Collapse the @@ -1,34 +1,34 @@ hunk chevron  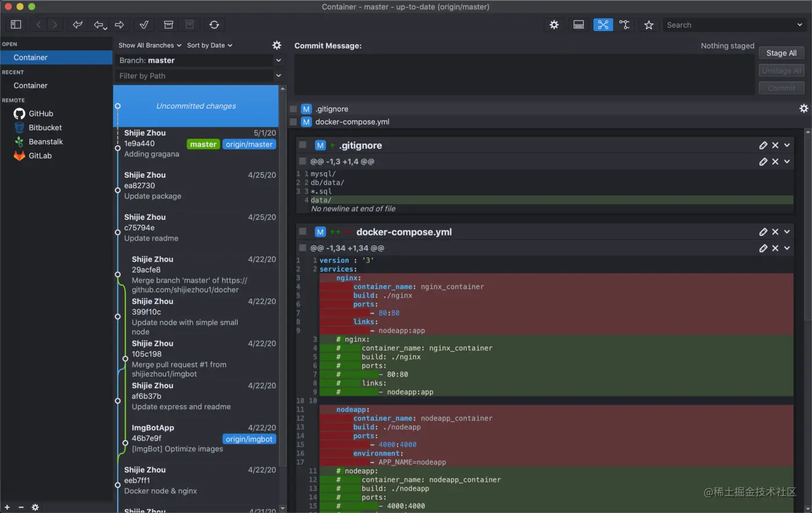point(787,248)
